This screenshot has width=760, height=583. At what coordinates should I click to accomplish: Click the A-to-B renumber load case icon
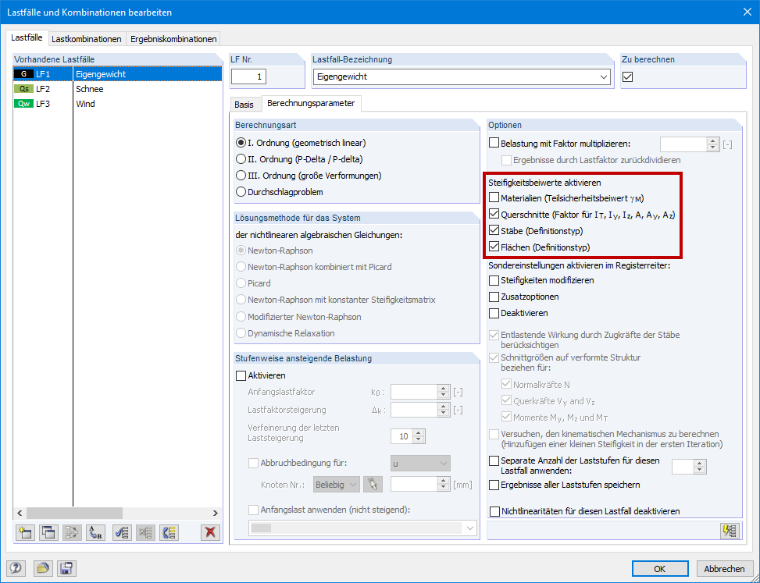[95, 533]
